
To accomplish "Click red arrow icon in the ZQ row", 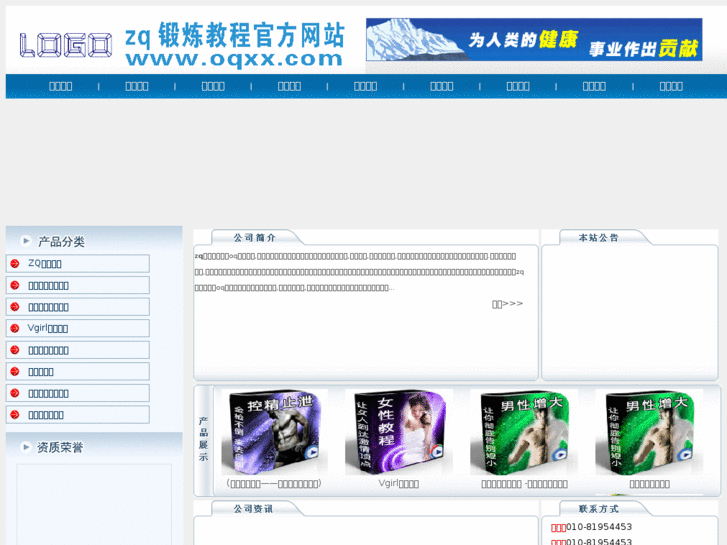I will pos(15,263).
